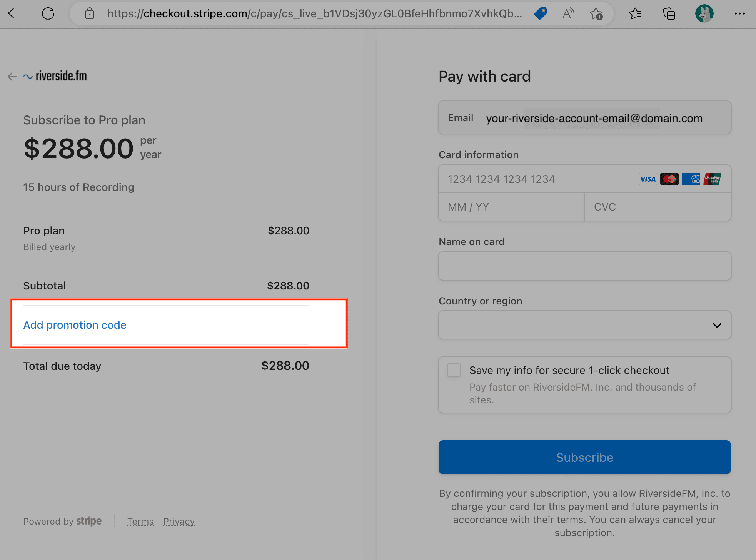
Task: Click the riverside.fm logo
Action: (55, 76)
